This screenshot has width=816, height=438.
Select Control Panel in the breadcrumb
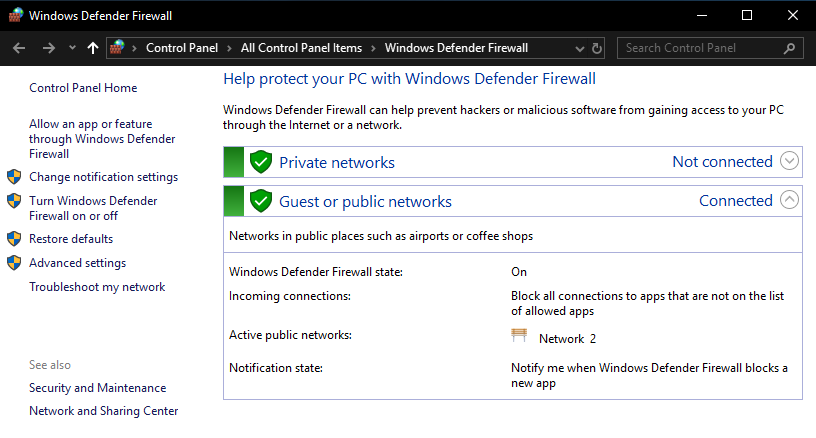182,48
